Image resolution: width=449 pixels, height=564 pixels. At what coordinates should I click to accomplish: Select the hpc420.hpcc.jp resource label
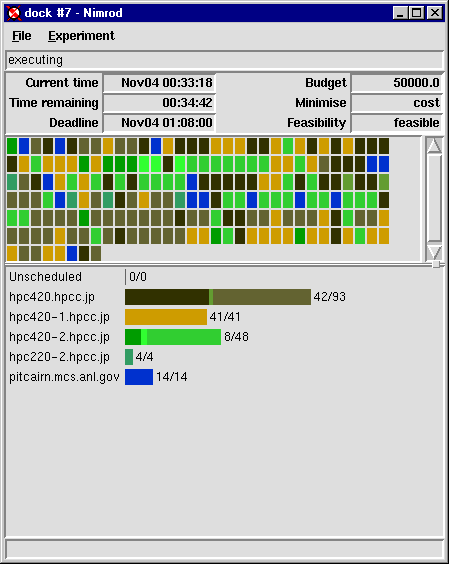pyautogui.click(x=52, y=297)
